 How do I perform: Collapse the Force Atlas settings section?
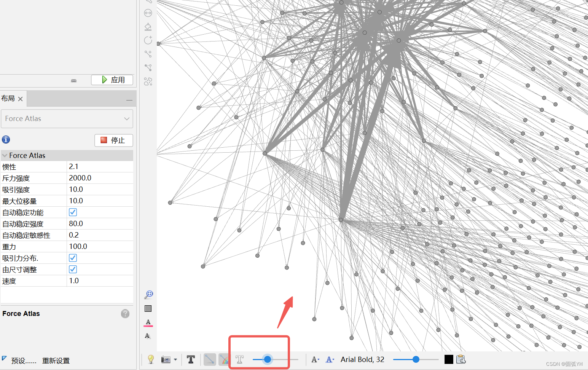(x=5, y=155)
